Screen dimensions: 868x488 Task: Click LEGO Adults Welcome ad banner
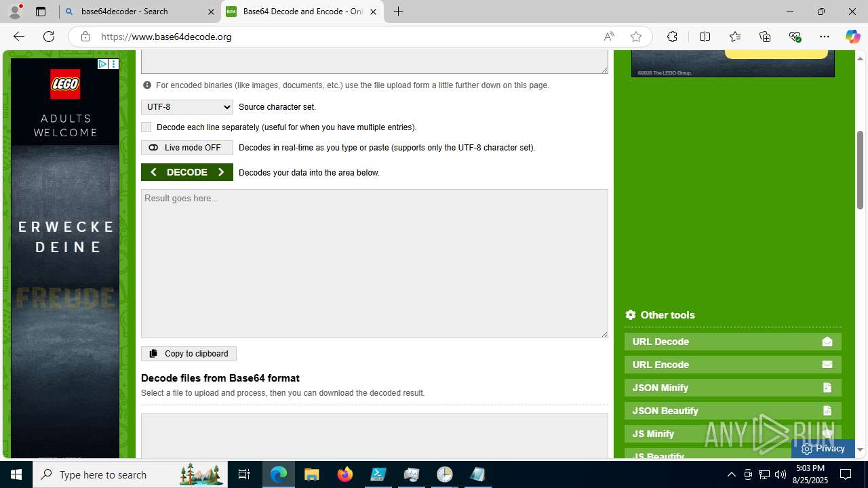pyautogui.click(x=65, y=258)
